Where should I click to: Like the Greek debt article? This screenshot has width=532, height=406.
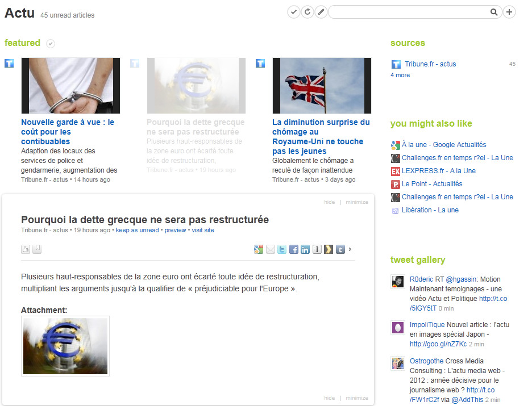25,249
